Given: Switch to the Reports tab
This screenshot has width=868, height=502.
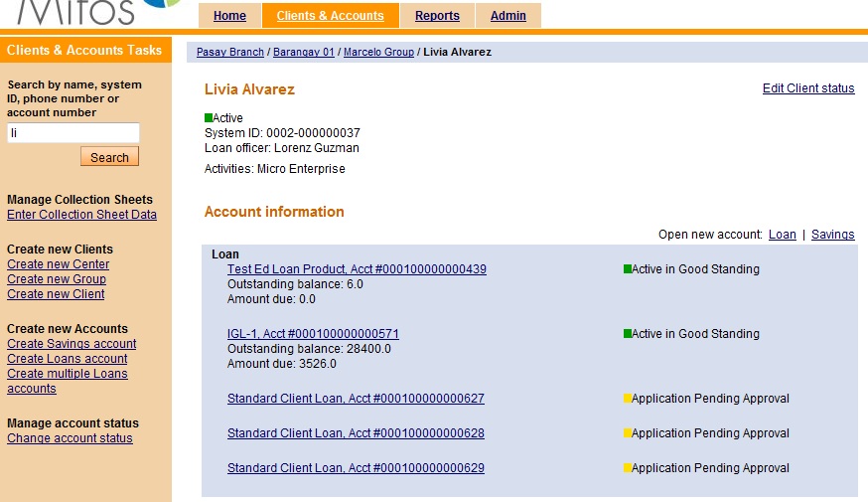Looking at the screenshot, I should coord(437,16).
